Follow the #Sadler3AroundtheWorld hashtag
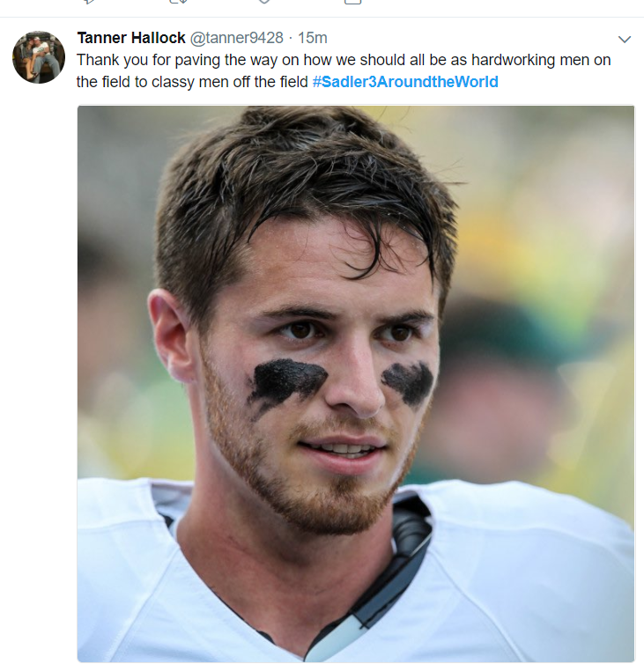 click(405, 82)
